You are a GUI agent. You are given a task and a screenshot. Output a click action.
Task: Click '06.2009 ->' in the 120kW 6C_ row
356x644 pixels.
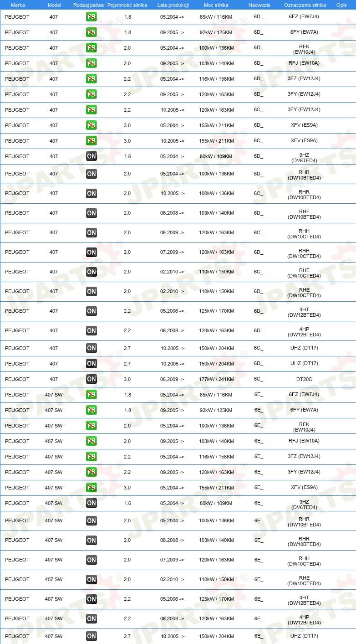point(172,232)
